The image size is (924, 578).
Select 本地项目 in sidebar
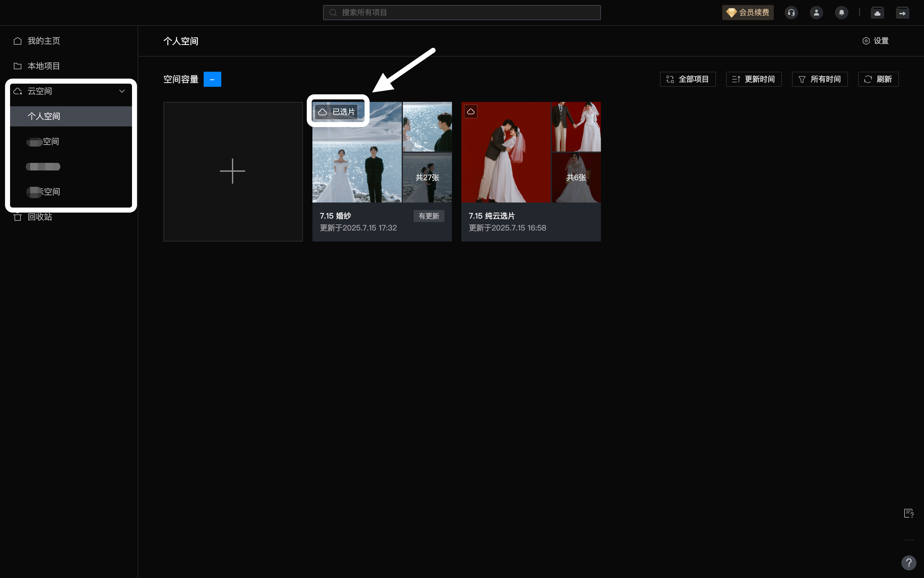point(44,66)
